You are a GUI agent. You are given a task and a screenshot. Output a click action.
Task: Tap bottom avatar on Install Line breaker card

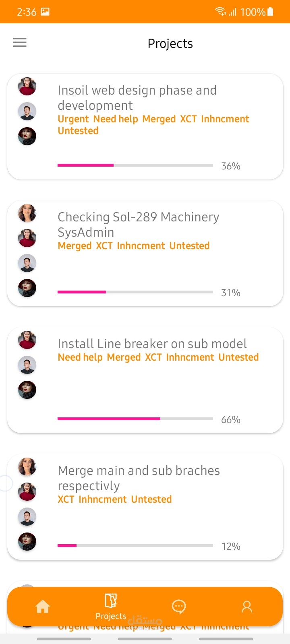tap(27, 390)
